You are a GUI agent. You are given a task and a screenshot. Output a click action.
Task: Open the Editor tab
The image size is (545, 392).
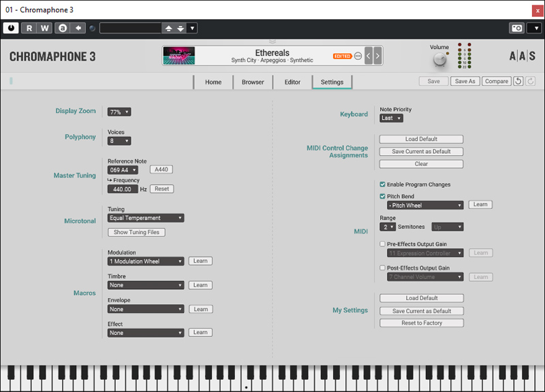[292, 82]
